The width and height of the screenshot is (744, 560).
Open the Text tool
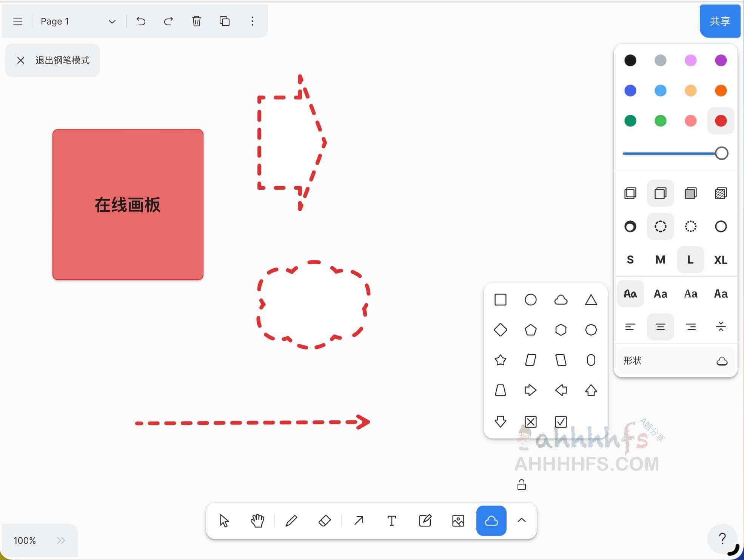click(391, 520)
